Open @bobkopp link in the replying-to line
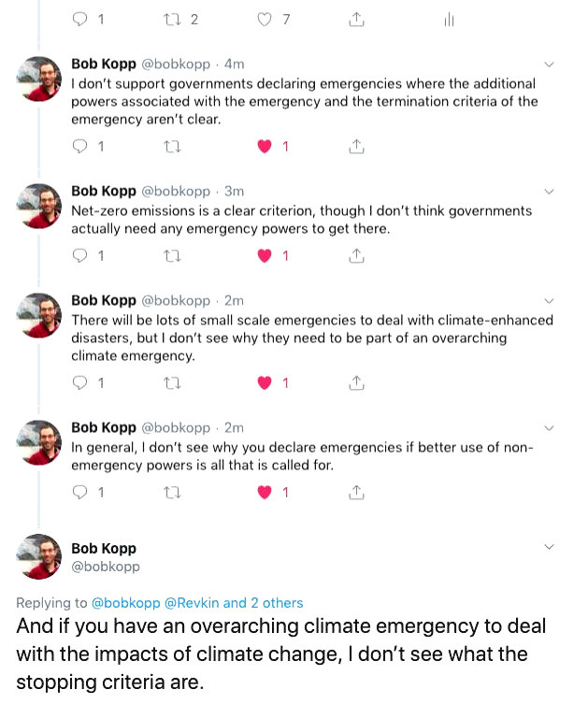This screenshot has width=588, height=704. pyautogui.click(x=125, y=603)
